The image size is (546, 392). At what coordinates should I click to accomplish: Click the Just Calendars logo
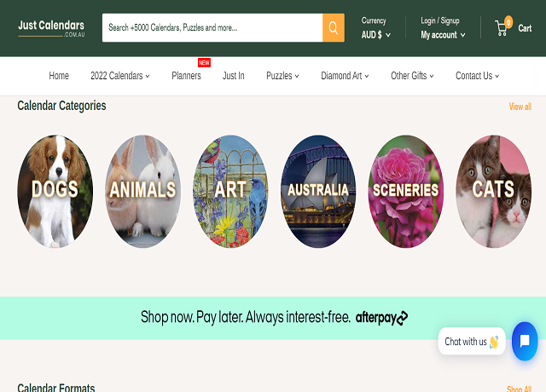(51, 28)
